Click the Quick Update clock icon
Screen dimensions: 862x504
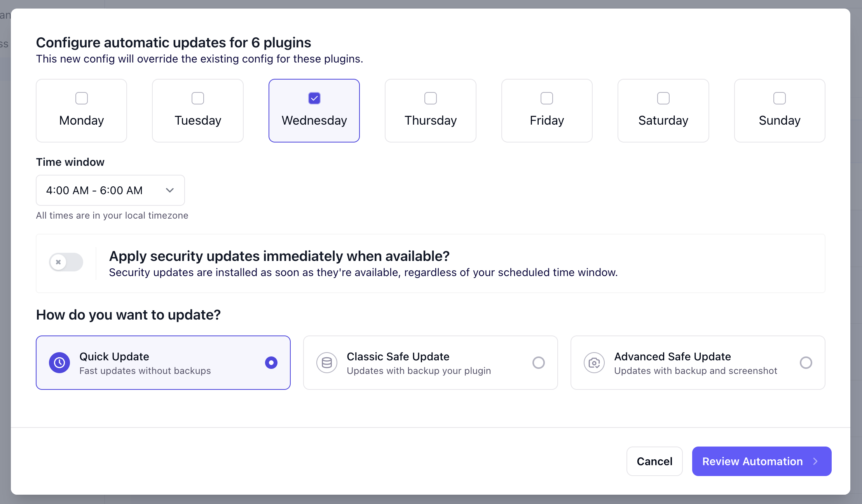click(x=59, y=363)
